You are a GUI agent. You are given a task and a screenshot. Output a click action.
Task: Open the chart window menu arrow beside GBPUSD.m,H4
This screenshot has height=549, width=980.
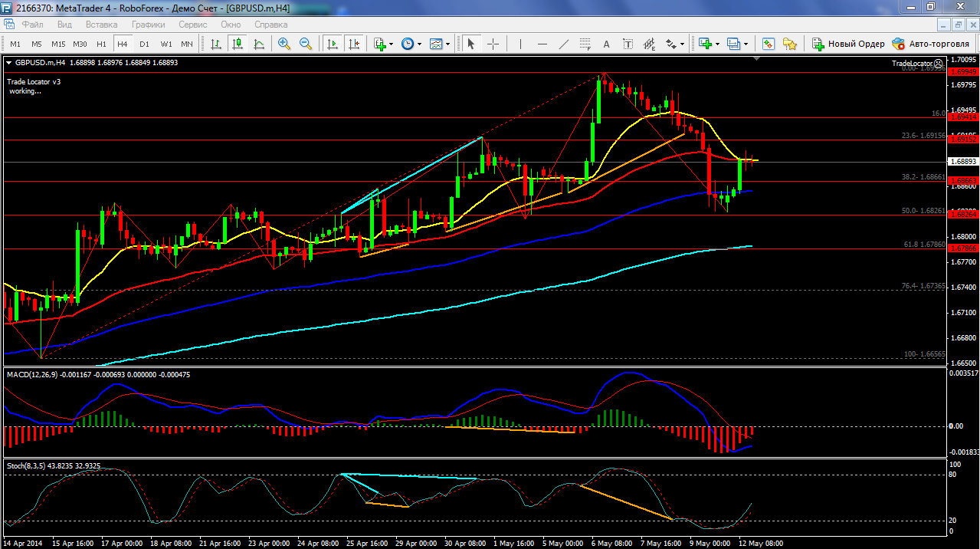[x=8, y=63]
